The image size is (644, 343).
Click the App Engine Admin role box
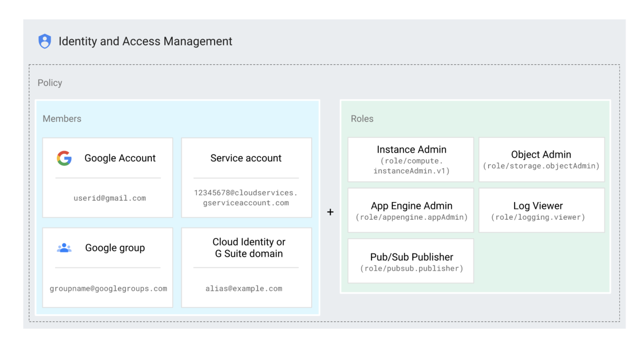coord(411,210)
